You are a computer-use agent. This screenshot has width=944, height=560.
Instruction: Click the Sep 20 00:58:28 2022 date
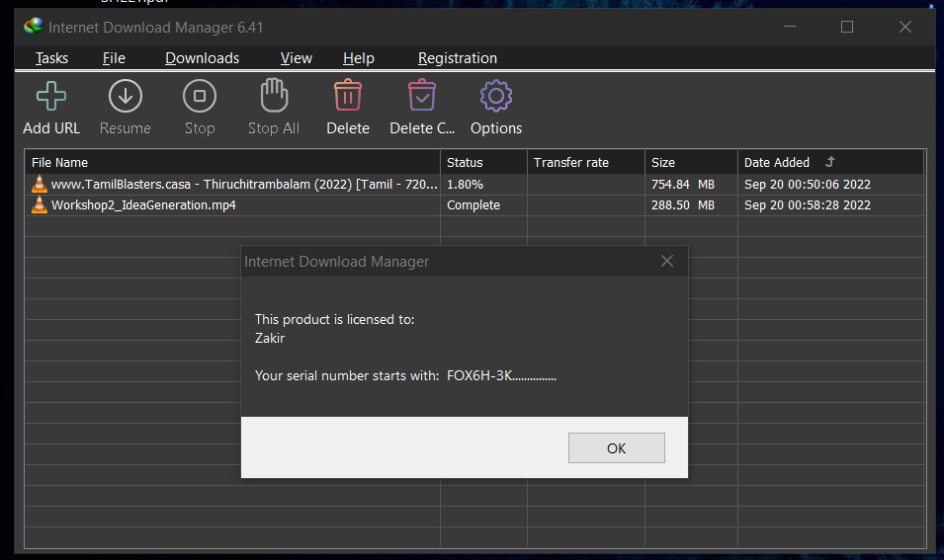[808, 205]
